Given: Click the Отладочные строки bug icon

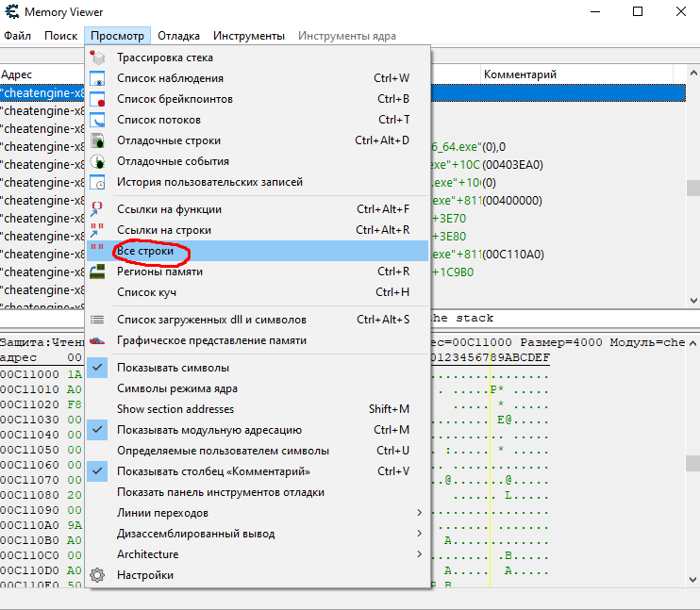Looking at the screenshot, I should 97,141.
